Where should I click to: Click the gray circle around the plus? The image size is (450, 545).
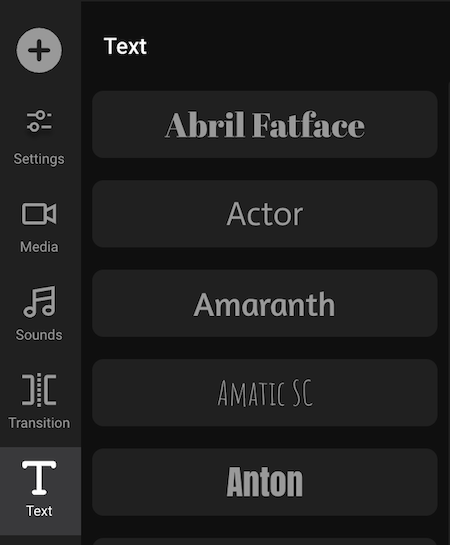tap(39, 50)
